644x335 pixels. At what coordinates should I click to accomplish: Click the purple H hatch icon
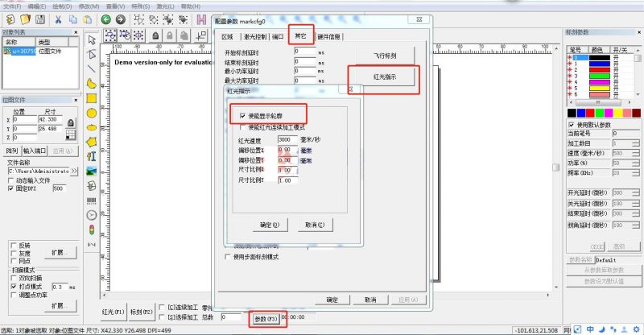[201, 19]
